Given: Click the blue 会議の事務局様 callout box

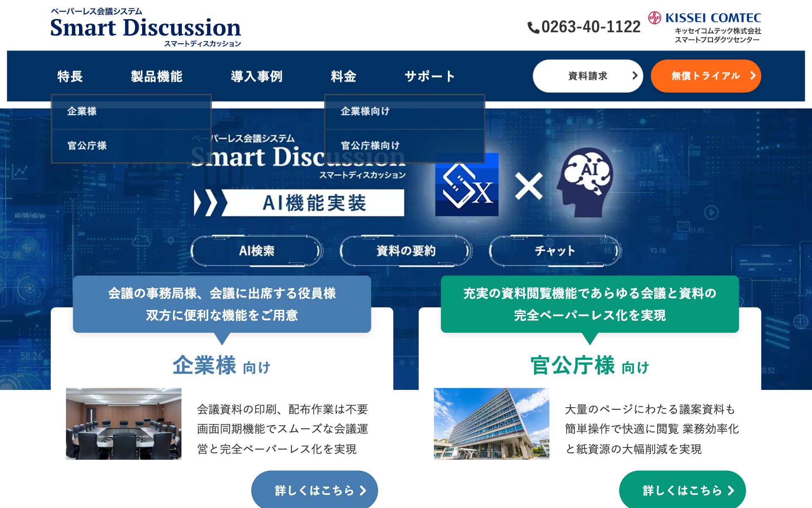Looking at the screenshot, I should pos(222,304).
